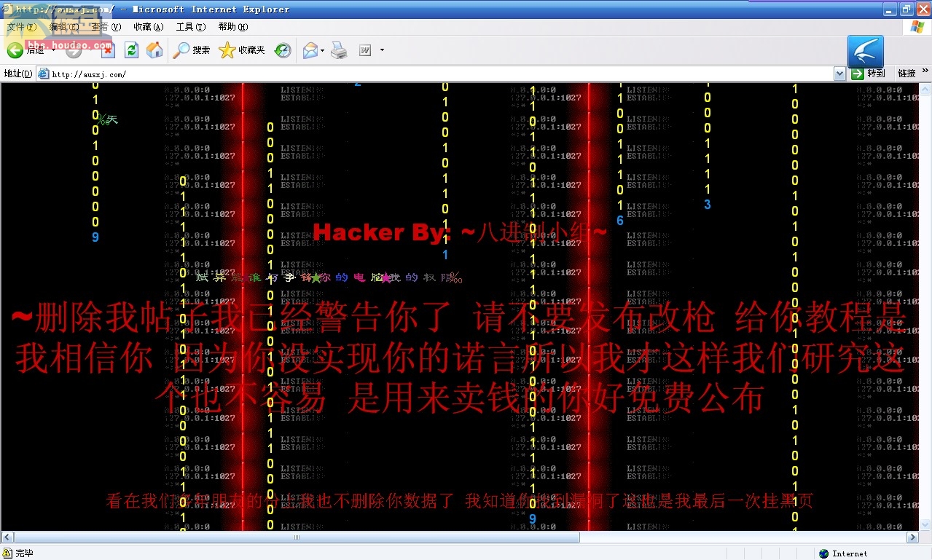
Task: Click the Links (链接) toolbar label
Action: click(906, 74)
